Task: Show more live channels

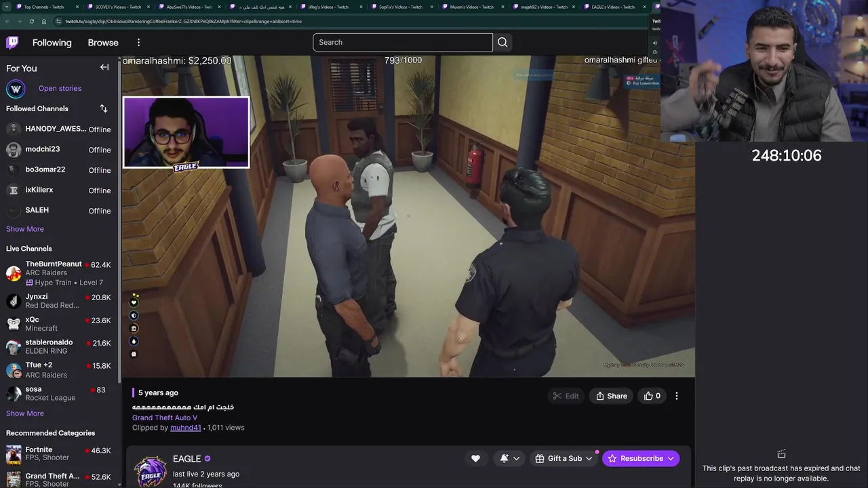Action: coord(25,413)
